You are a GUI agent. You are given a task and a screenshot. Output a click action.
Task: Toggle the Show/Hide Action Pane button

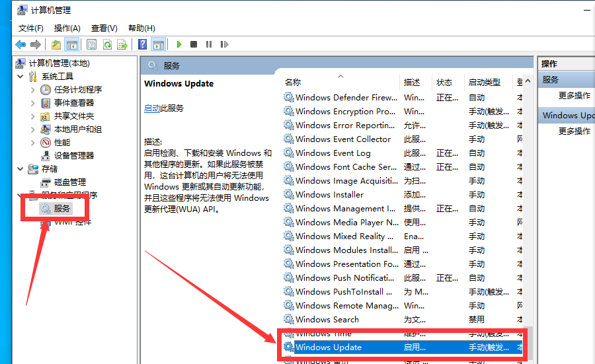coord(158,44)
